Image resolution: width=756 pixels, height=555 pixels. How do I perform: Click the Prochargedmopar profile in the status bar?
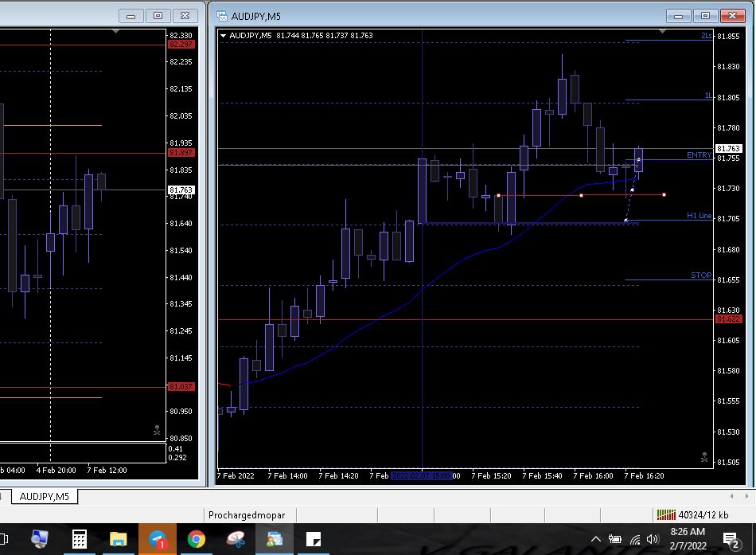(247, 515)
